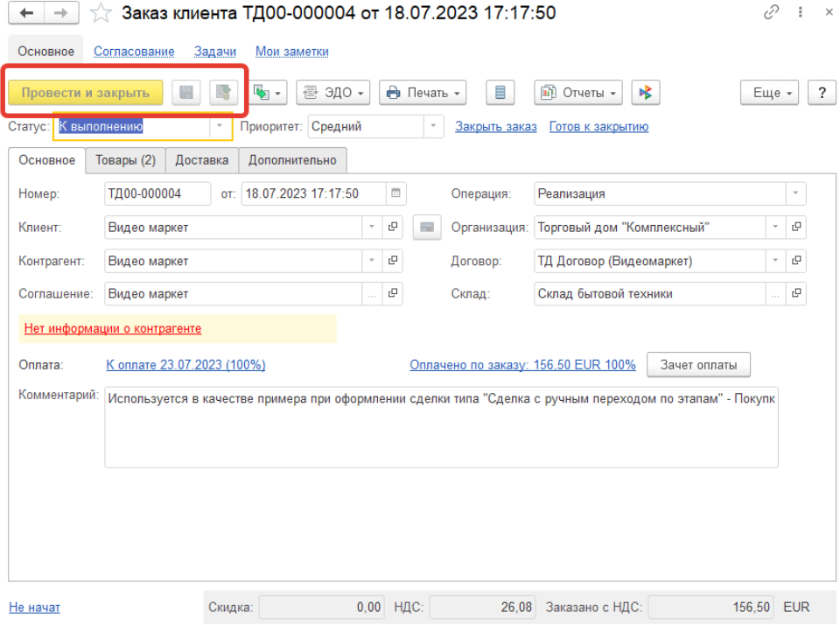Post the document with the toolbar icon
Viewport: 840px width, 625px height.
(x=223, y=93)
